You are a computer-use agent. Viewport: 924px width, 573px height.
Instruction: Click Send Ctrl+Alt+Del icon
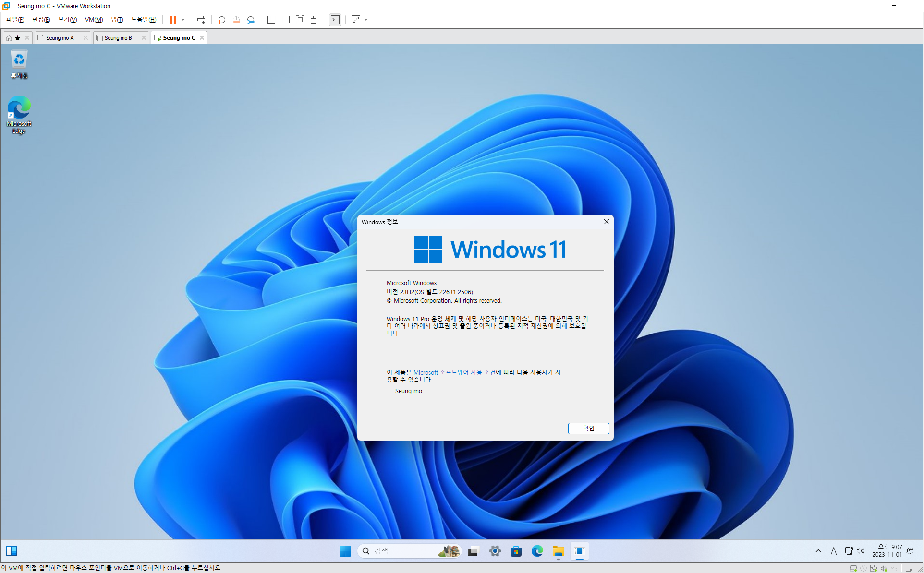coord(201,20)
